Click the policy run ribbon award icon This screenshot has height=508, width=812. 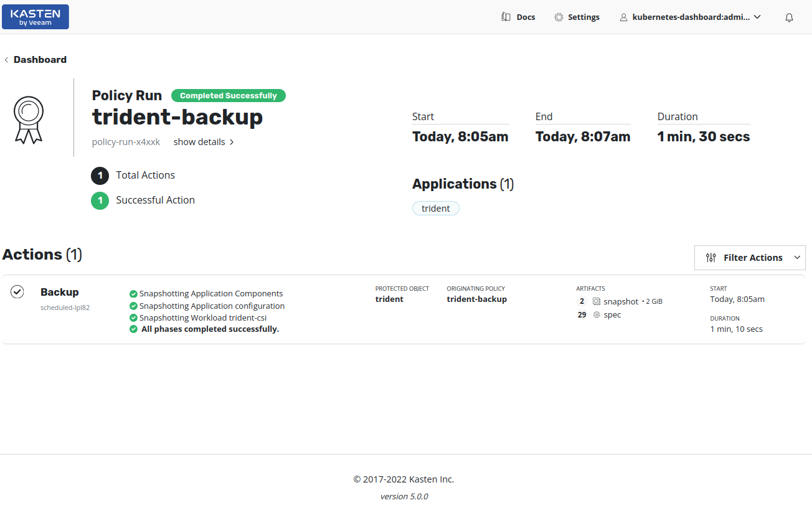tap(29, 120)
